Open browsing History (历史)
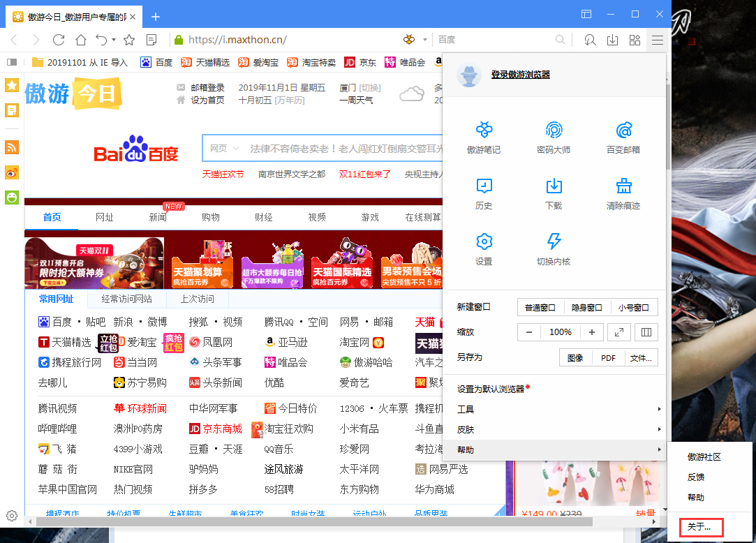Screen dimensions: 756x543 (484, 193)
